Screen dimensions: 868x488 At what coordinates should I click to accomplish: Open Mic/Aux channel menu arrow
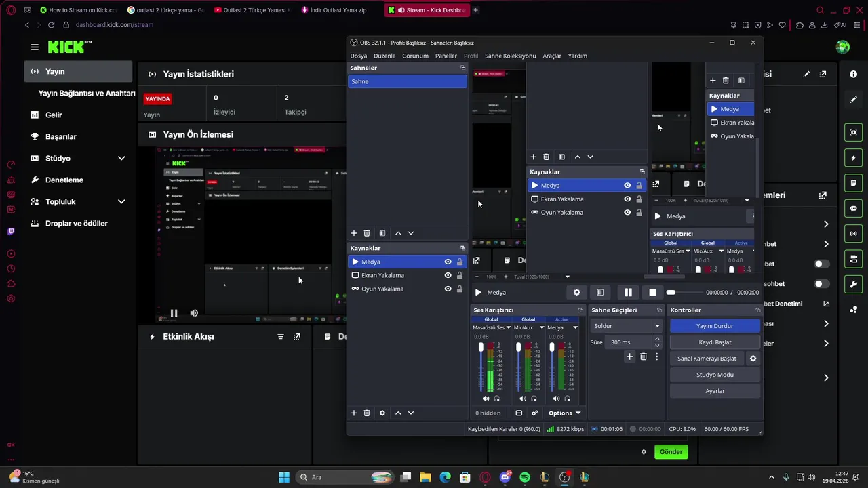click(541, 328)
